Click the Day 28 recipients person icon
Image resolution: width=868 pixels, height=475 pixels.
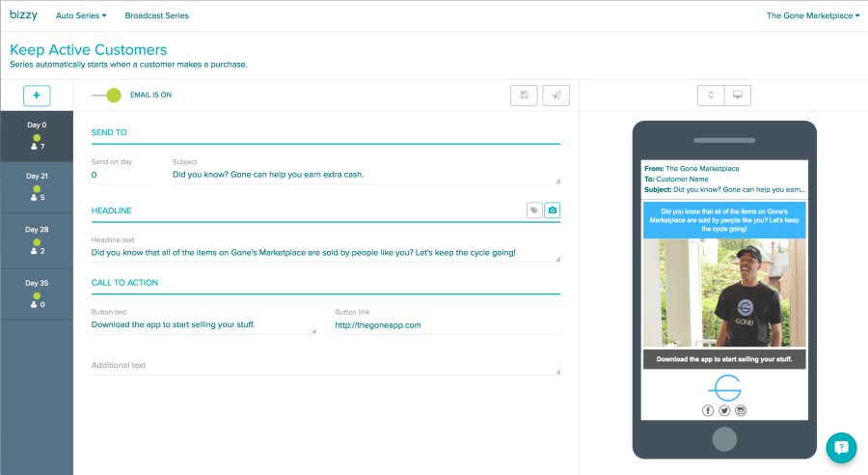click(34, 251)
